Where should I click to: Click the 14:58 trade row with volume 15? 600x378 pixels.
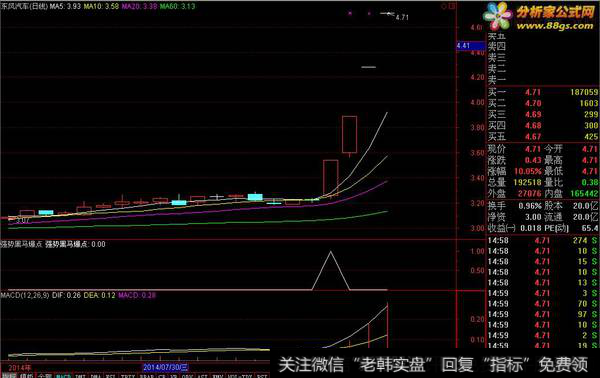click(x=543, y=262)
